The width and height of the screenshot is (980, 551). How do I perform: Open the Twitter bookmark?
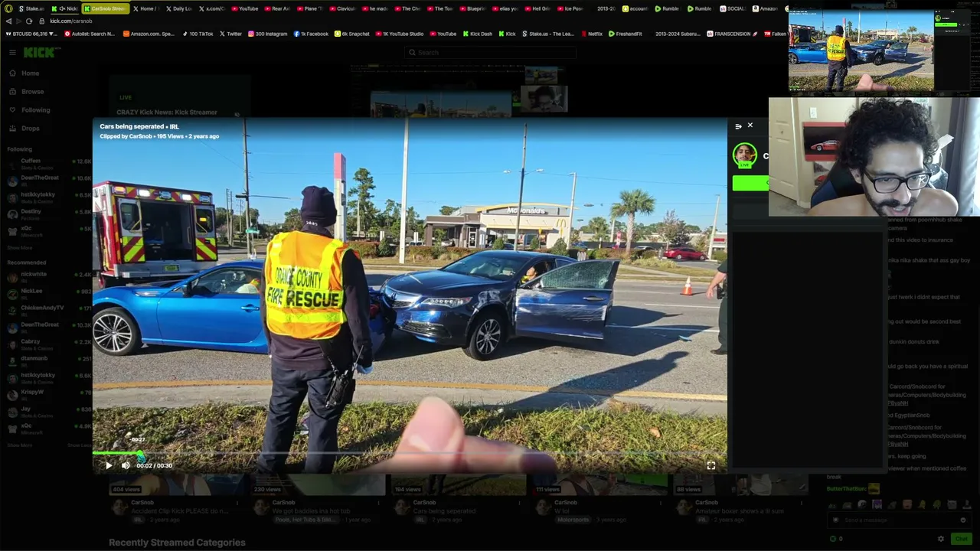coord(230,34)
